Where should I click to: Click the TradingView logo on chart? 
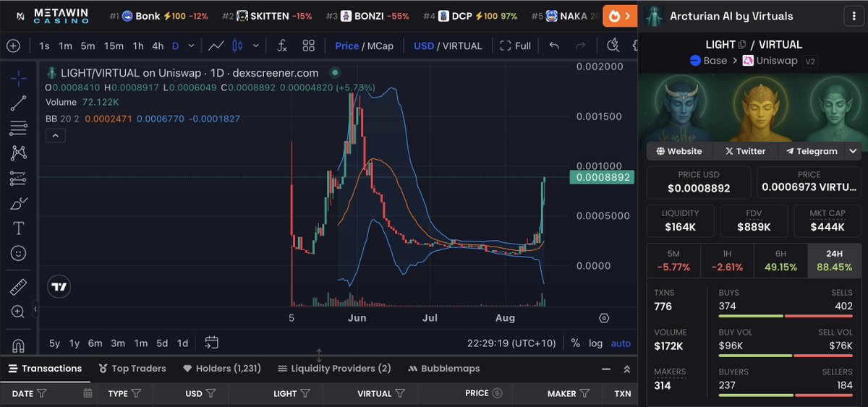[x=59, y=287]
